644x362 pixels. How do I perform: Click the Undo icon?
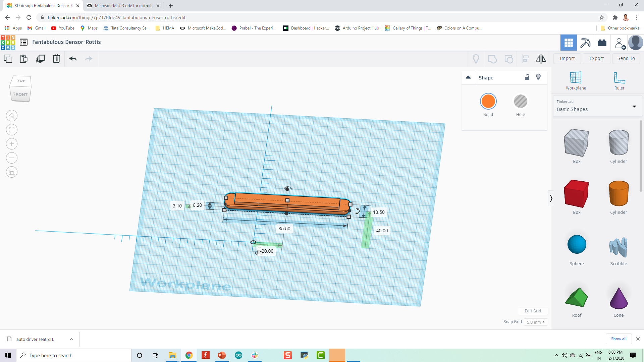[72, 58]
